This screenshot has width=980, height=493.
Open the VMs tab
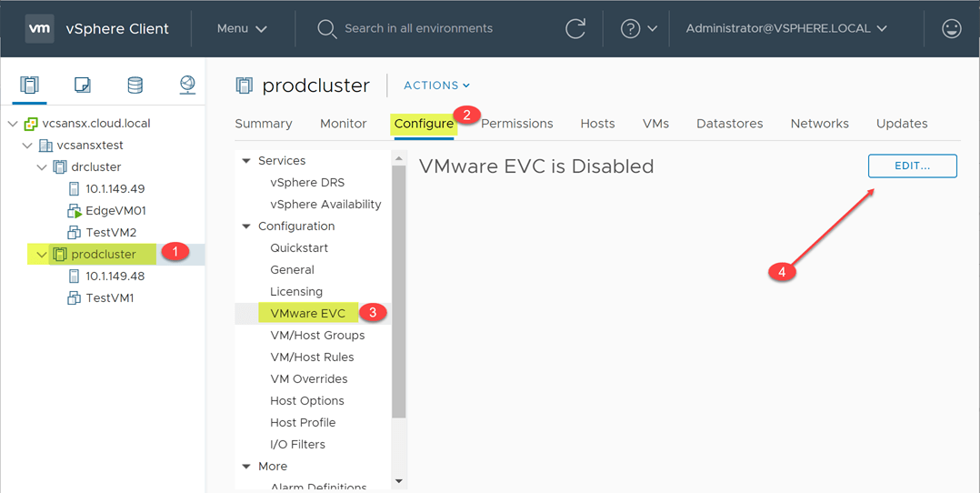pyautogui.click(x=655, y=124)
